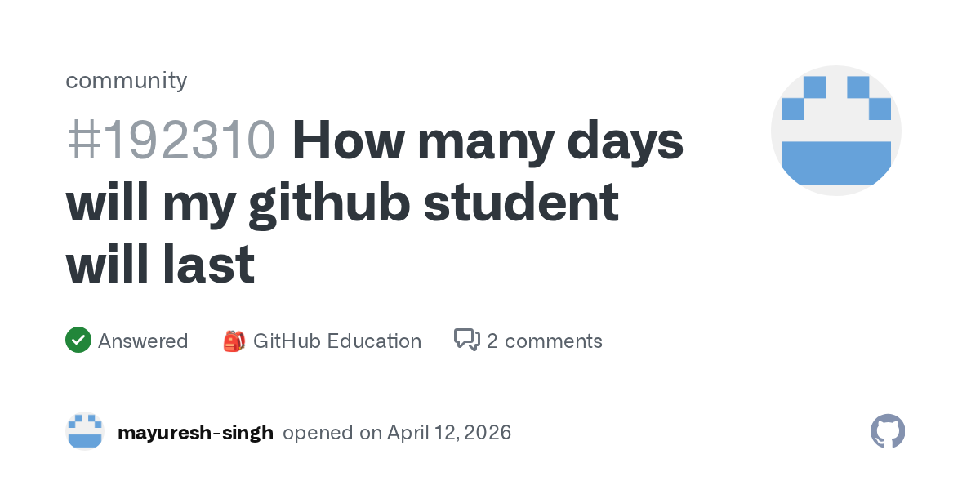Open the mayuresh-singh username link

point(195,432)
